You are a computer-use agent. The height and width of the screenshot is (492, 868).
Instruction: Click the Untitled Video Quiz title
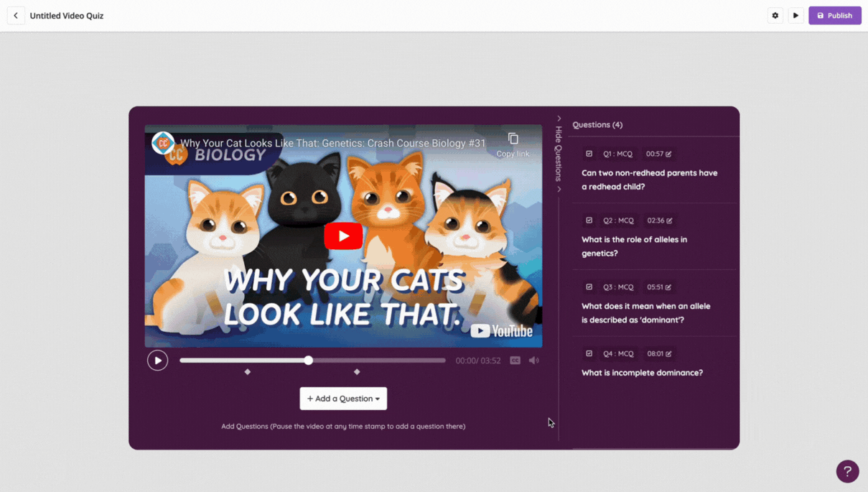(67, 16)
